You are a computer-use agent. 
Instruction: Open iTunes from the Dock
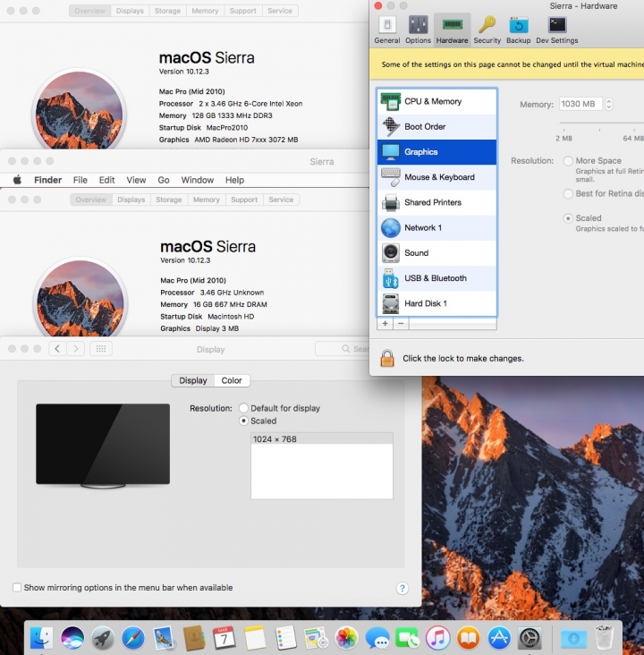tap(437, 638)
